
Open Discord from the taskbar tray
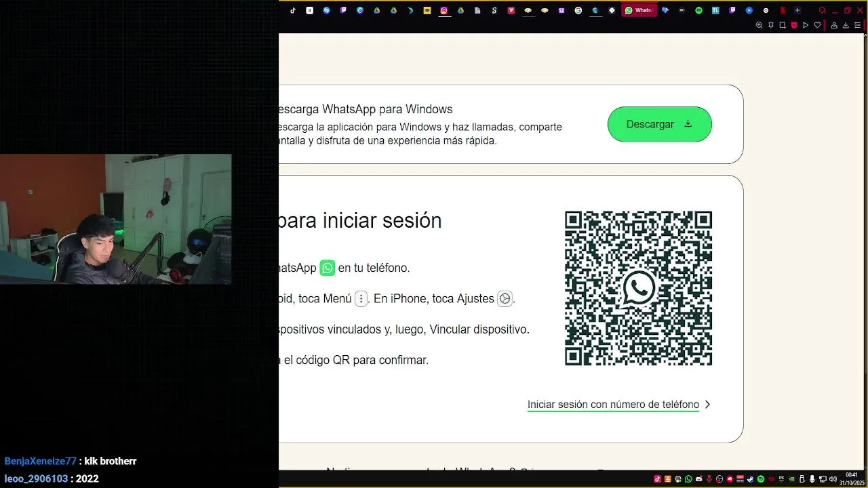699,479
